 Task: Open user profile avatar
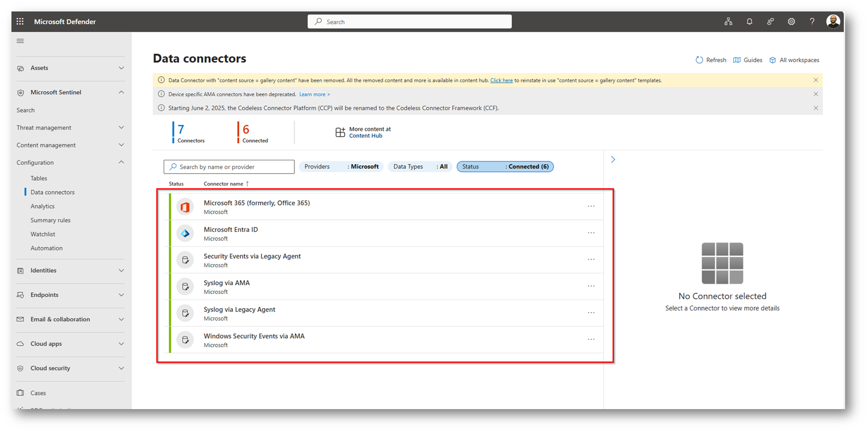(x=833, y=22)
